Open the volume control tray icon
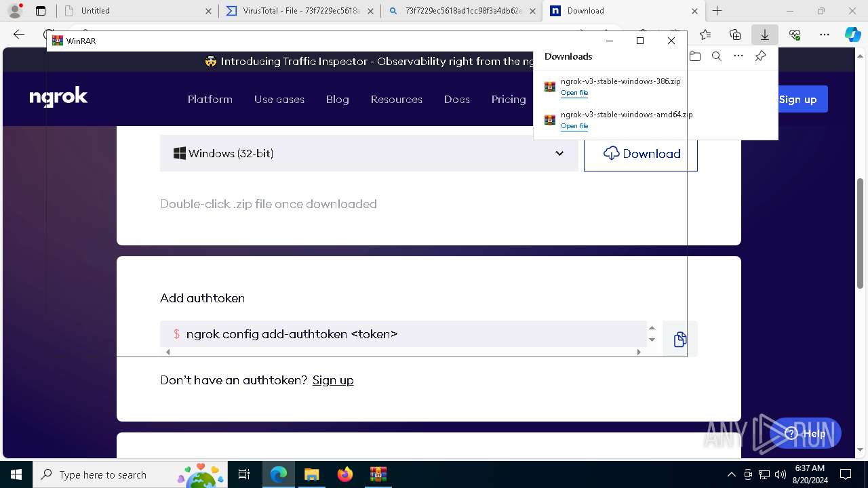This screenshot has width=868, height=488. (x=781, y=474)
